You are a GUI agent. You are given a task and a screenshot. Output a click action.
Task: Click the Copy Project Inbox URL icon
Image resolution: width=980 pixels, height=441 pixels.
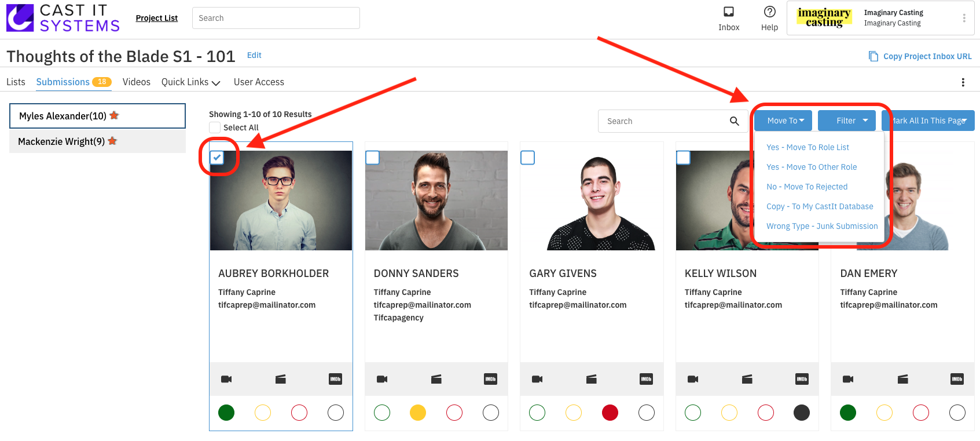click(873, 56)
